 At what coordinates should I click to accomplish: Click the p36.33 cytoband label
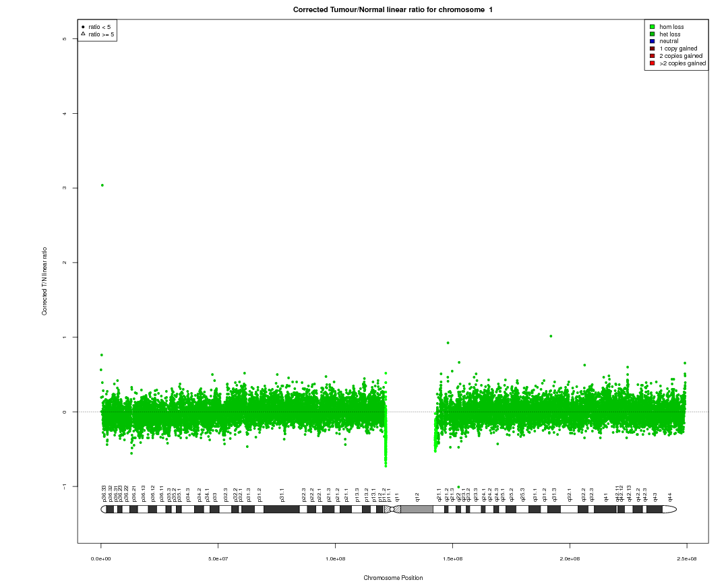coord(104,493)
